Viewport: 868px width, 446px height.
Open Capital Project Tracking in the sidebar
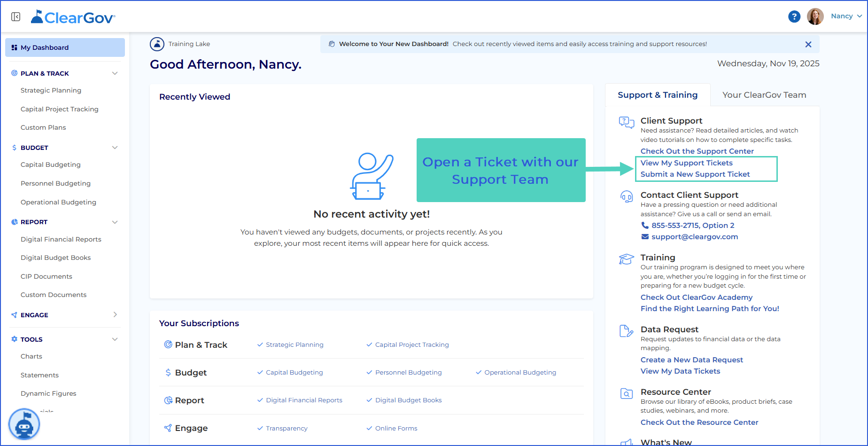(60, 109)
